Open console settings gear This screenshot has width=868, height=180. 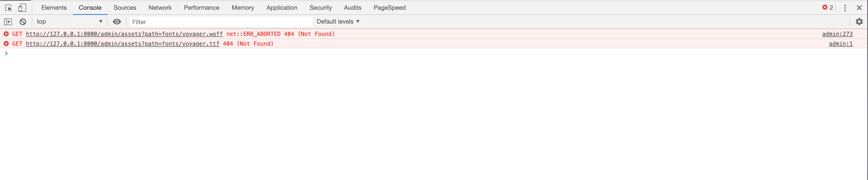click(x=859, y=22)
